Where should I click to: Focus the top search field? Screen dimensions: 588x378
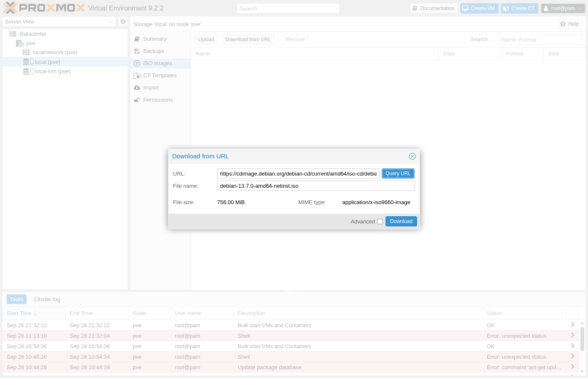pyautogui.click(x=288, y=8)
